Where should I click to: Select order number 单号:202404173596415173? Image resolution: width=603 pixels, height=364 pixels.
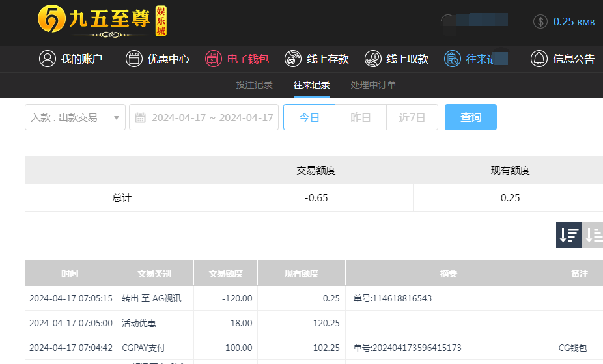(407, 348)
